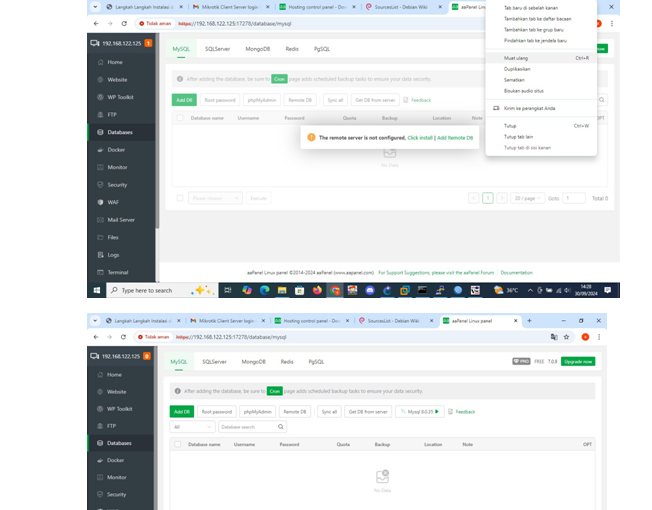This screenshot has width=652, height=510.
Task: Click Add DB button in upper panel
Action: [184, 100]
